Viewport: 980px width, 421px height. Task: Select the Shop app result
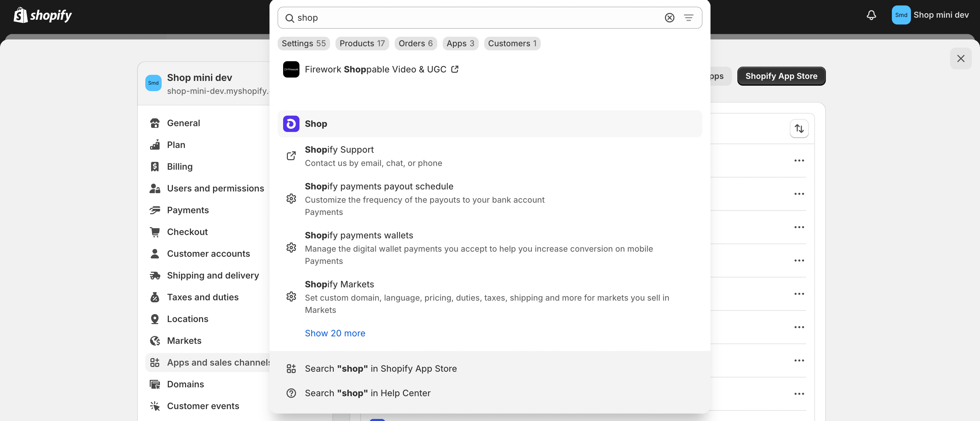click(490, 124)
